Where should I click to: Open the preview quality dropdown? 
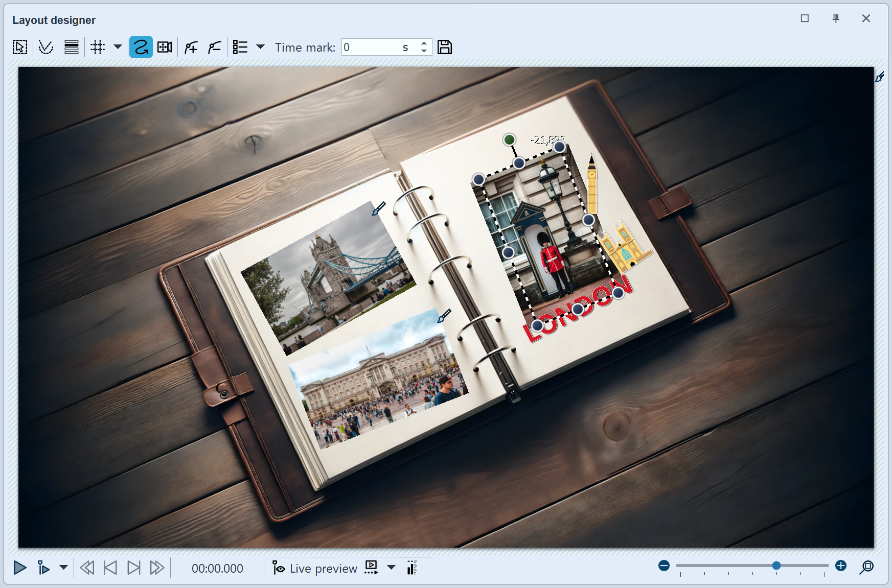click(391, 568)
